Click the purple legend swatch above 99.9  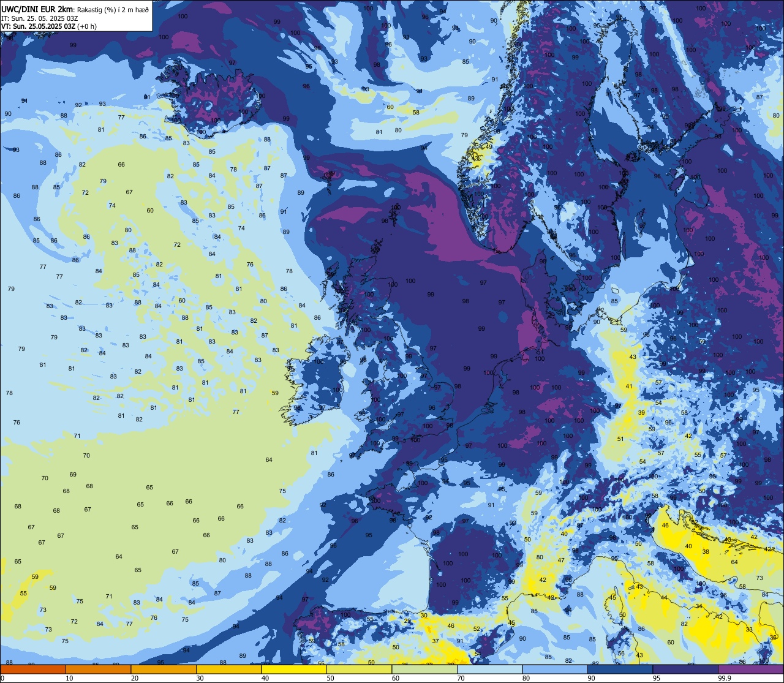point(751,669)
